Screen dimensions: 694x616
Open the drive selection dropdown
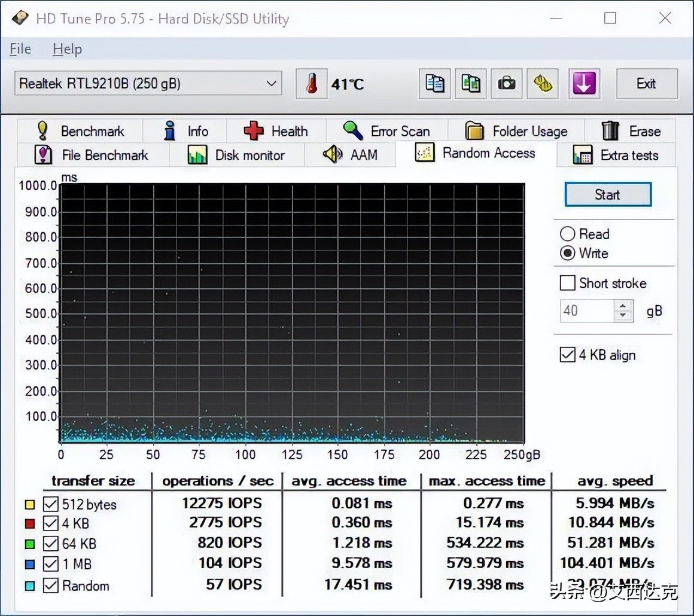point(270,84)
